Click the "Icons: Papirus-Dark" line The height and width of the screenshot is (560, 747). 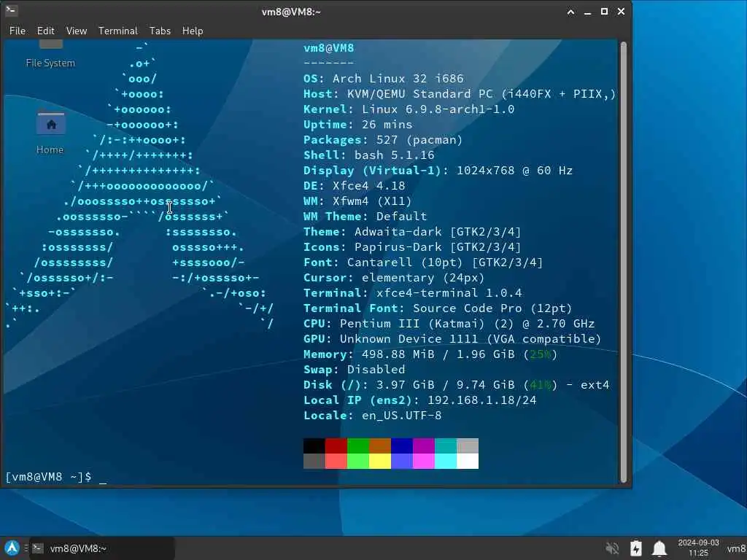point(413,246)
